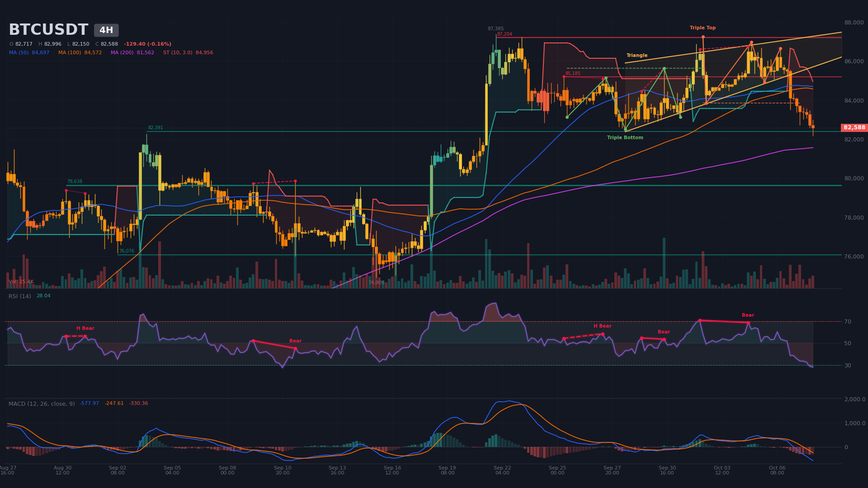The height and width of the screenshot is (488, 868).
Task: Click the Oct 03 12:00 time label
Action: point(722,470)
